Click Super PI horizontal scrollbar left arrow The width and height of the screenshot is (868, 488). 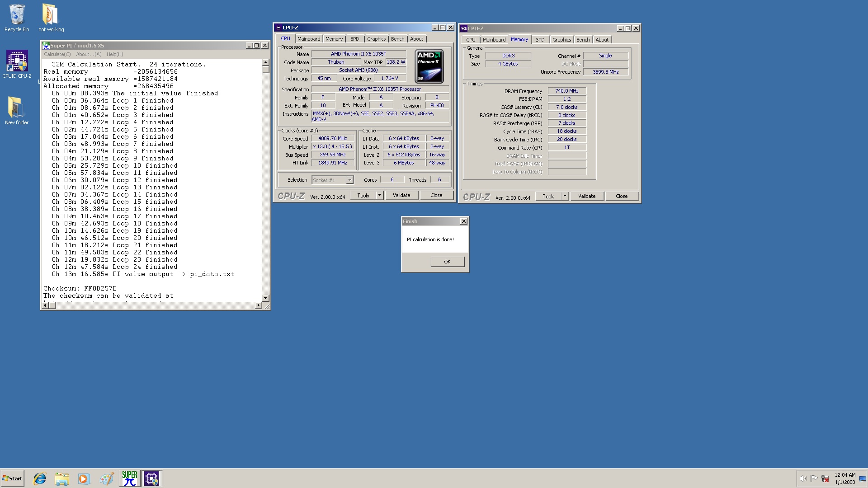(x=45, y=305)
